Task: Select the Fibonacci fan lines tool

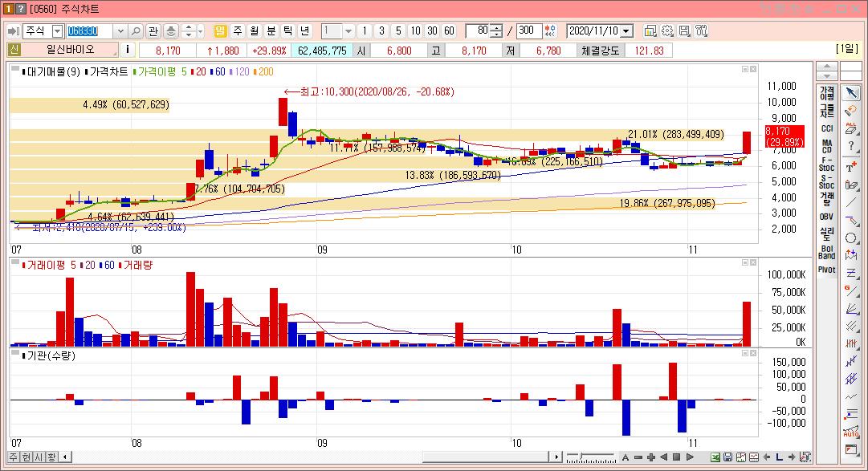Action: coord(851,309)
